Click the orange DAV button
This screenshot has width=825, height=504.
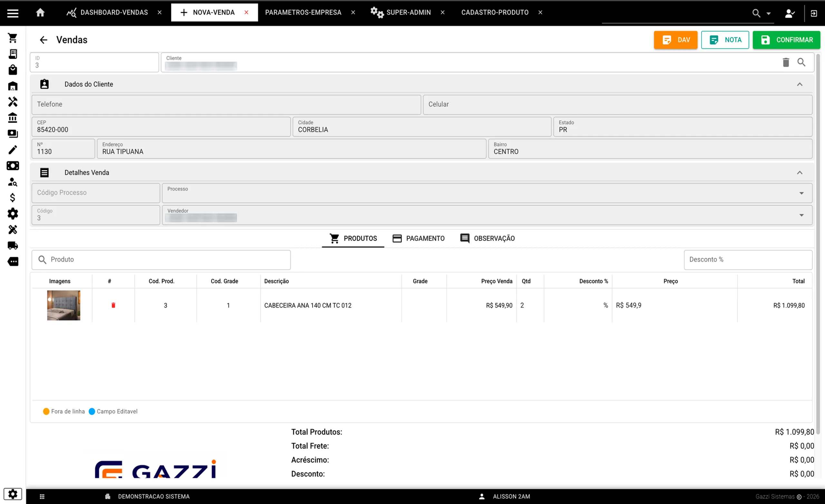[675, 40]
